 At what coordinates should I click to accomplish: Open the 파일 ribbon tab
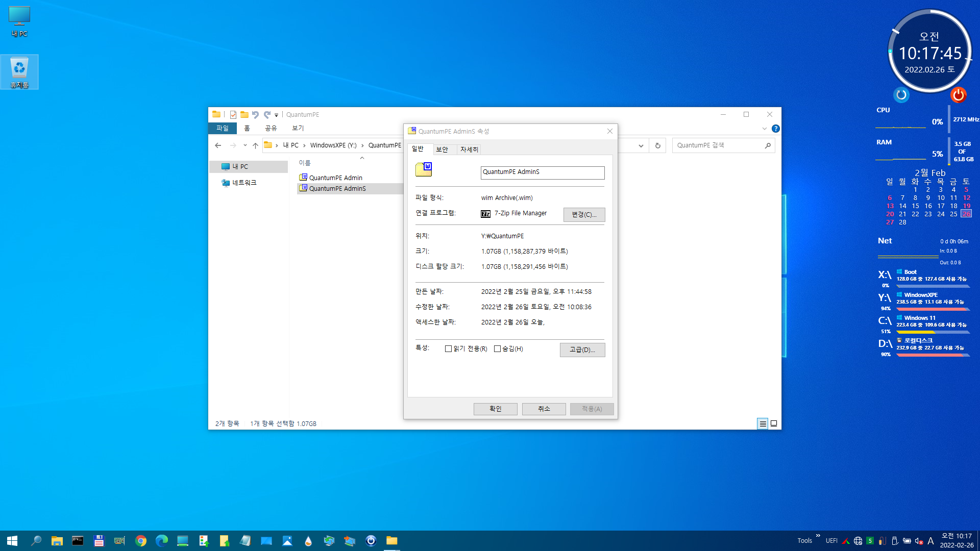pyautogui.click(x=223, y=128)
